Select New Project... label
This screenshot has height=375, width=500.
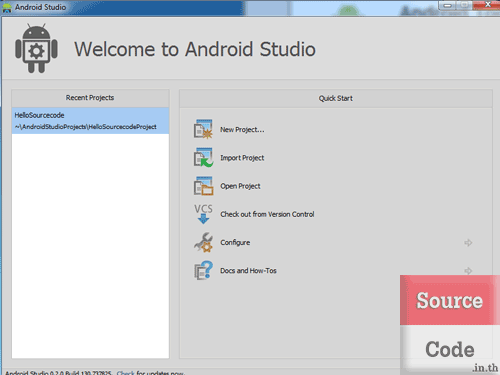point(242,130)
